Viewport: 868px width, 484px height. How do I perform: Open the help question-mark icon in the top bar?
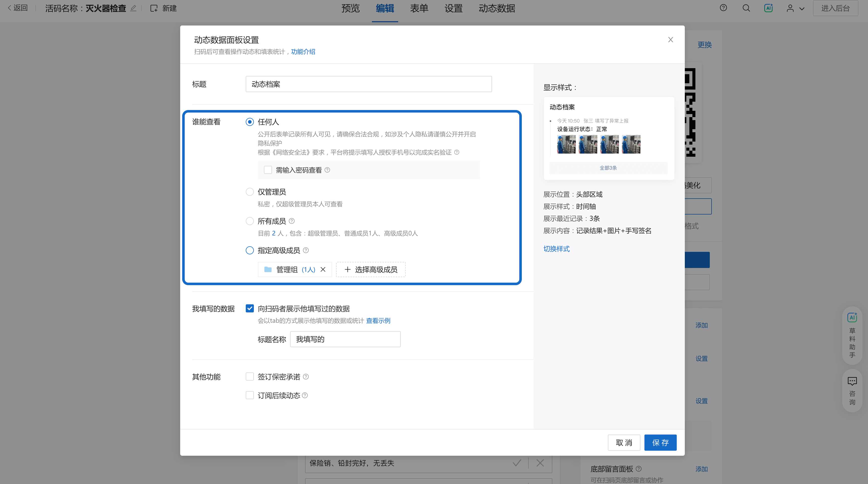point(723,8)
